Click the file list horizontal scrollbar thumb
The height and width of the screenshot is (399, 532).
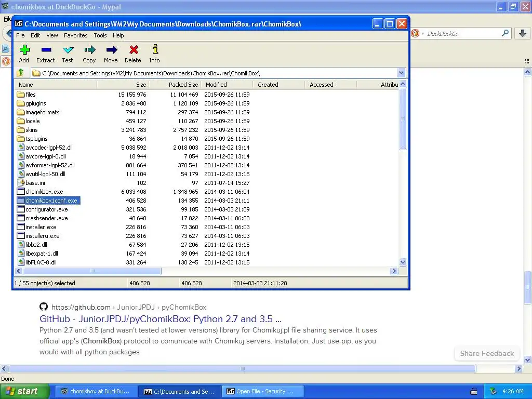tap(92, 271)
